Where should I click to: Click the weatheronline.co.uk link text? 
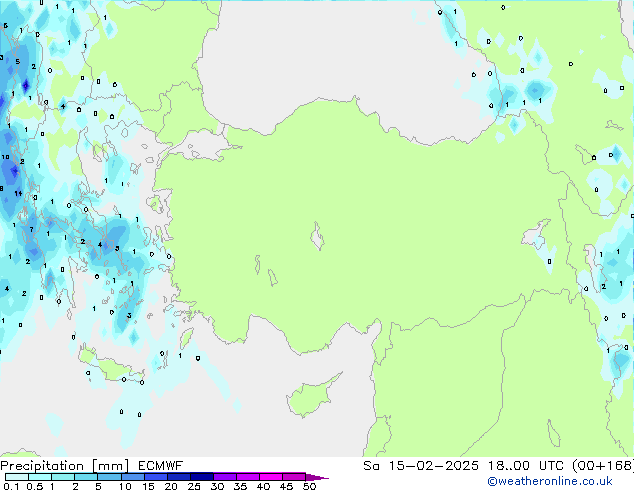[x=550, y=481]
